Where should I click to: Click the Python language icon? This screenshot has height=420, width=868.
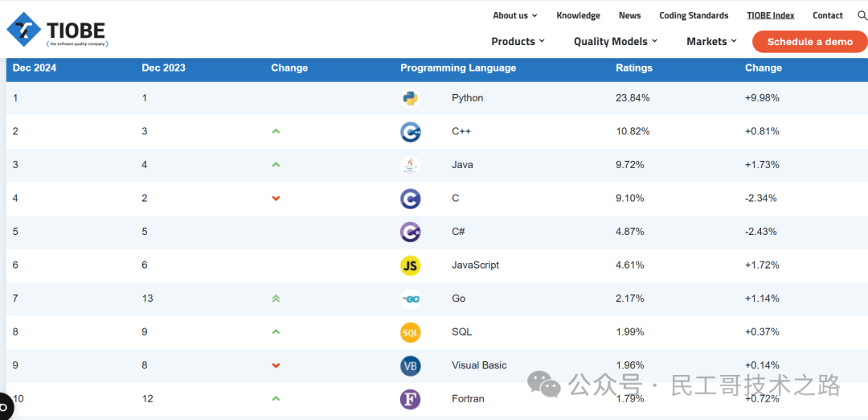click(410, 98)
